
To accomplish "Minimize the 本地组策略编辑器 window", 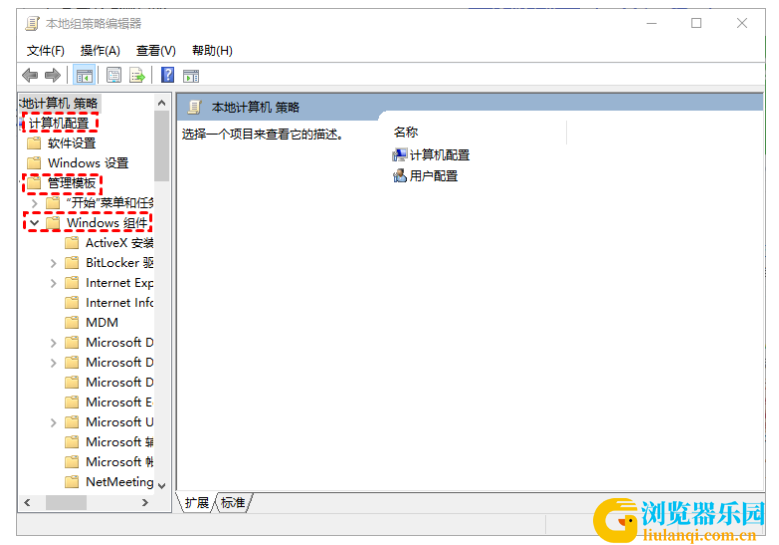I will [x=651, y=23].
